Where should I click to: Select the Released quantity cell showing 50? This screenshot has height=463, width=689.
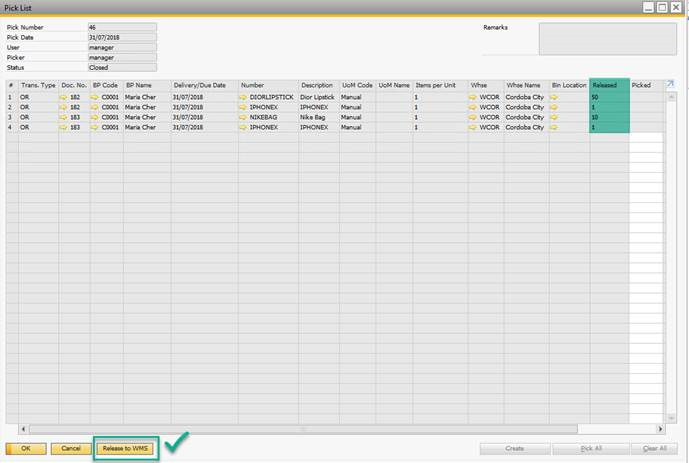coord(609,97)
